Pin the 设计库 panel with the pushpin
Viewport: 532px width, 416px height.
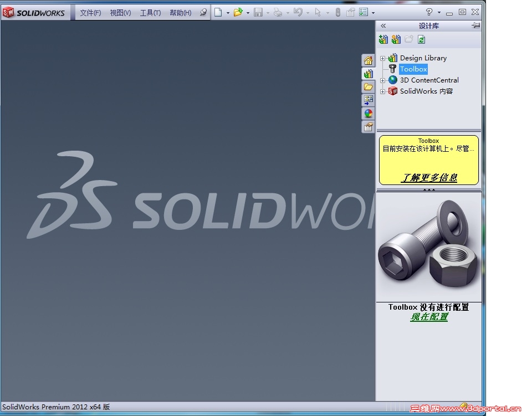475,25
